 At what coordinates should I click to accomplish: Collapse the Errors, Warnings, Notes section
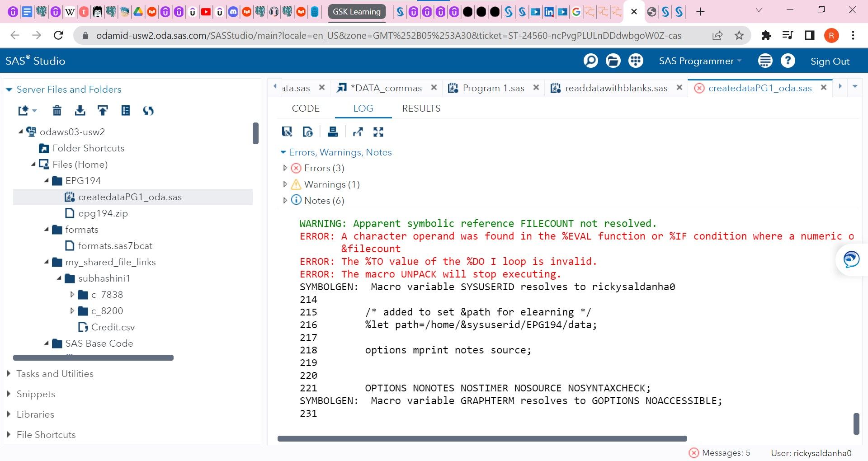[283, 152]
